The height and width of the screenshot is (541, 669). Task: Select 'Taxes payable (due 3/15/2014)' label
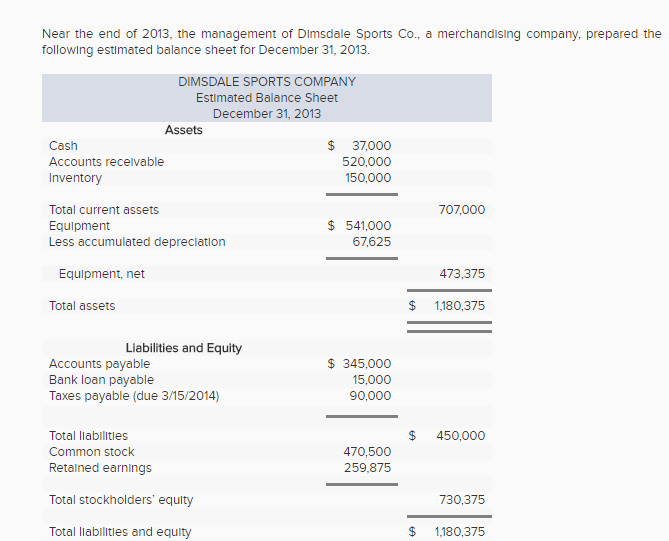click(x=134, y=396)
